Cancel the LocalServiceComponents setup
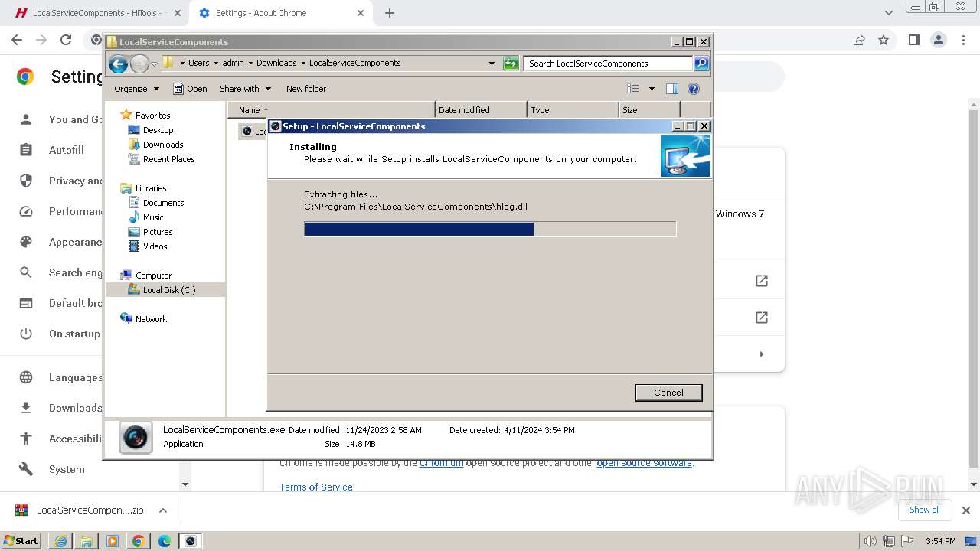The width and height of the screenshot is (980, 551). [x=668, y=393]
